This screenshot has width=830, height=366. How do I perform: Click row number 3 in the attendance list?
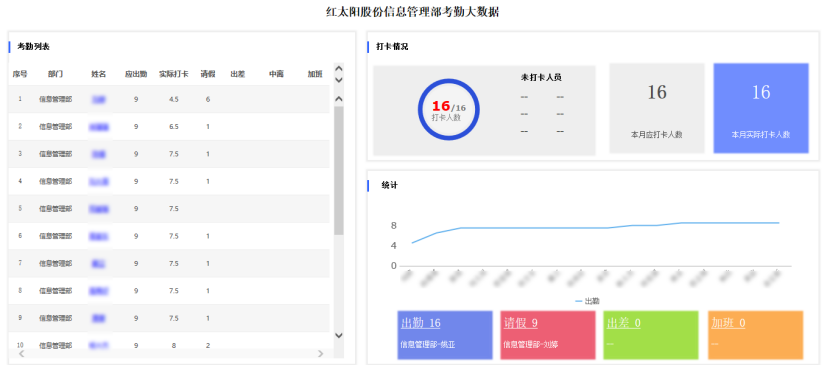coord(20,154)
